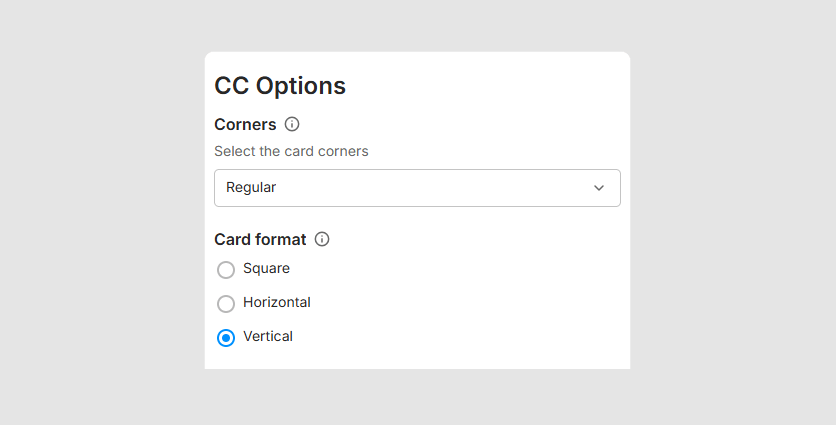The height and width of the screenshot is (425, 836).
Task: Click the 'Horizontal' option label
Action: point(277,302)
